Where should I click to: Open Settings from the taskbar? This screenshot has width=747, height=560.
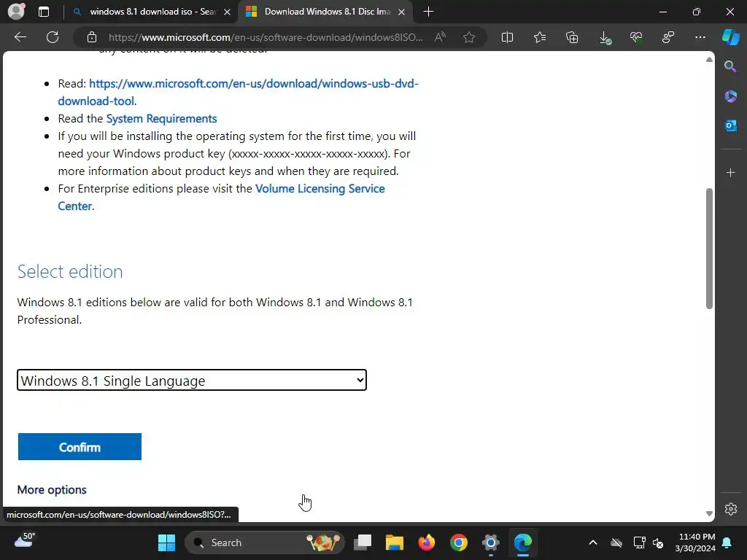point(491,542)
